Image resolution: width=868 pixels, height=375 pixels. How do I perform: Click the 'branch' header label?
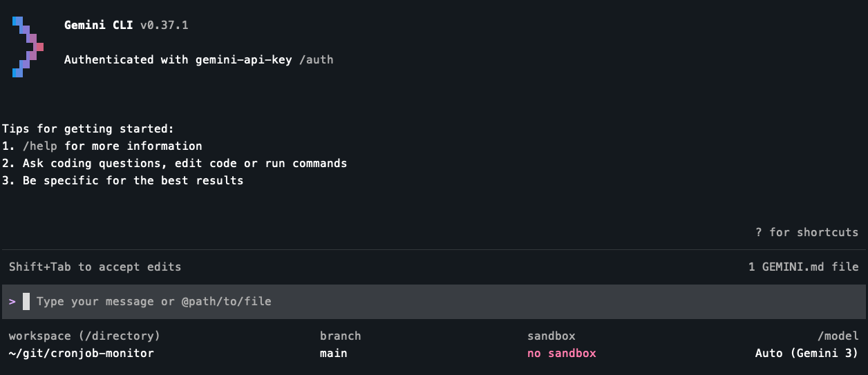pos(340,336)
